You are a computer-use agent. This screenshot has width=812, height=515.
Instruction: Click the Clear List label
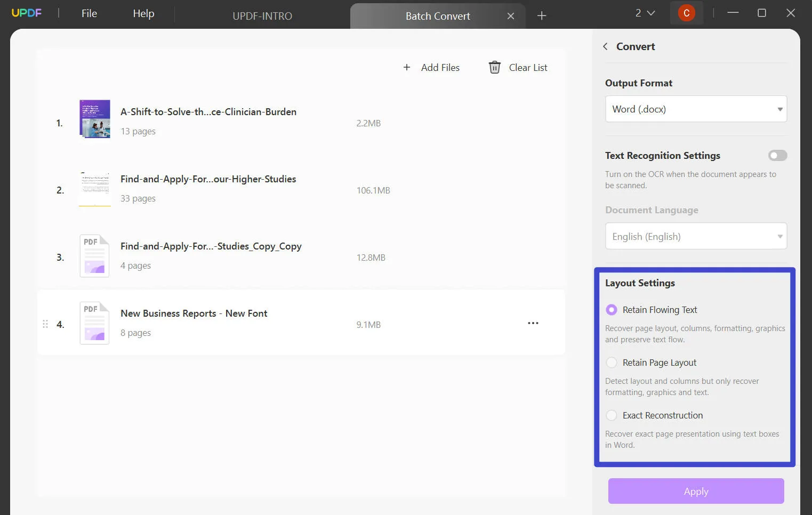[x=528, y=68]
